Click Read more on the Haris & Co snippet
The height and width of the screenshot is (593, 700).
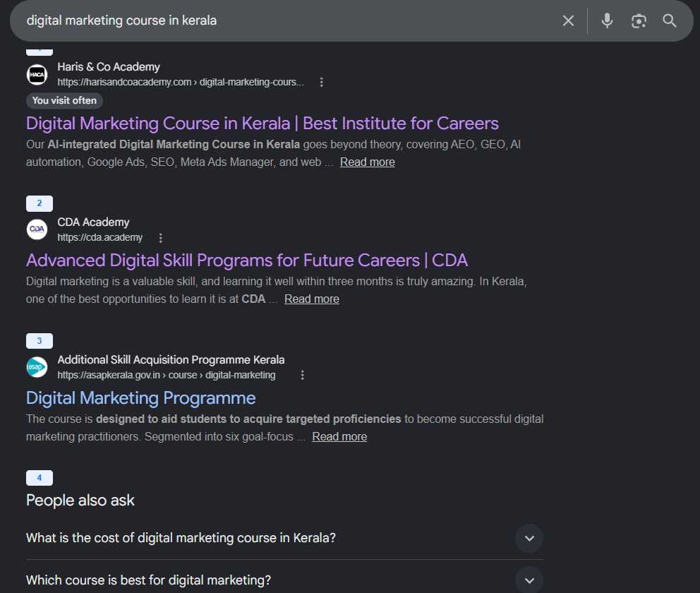tap(368, 162)
